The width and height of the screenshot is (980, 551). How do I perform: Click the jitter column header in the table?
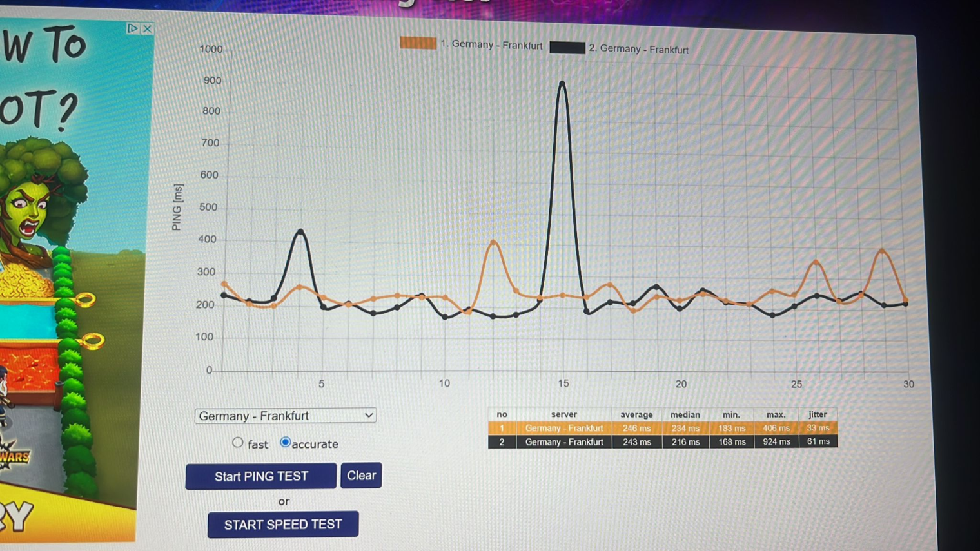tap(818, 414)
